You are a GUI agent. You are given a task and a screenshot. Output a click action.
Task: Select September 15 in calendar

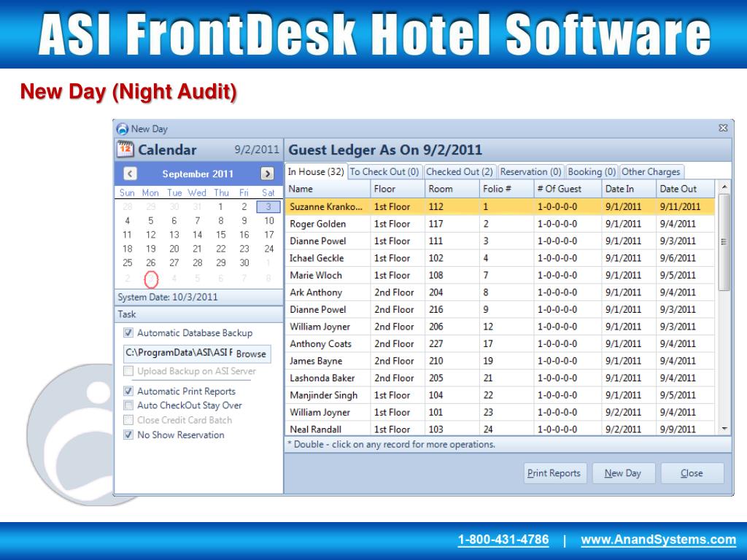tap(220, 235)
